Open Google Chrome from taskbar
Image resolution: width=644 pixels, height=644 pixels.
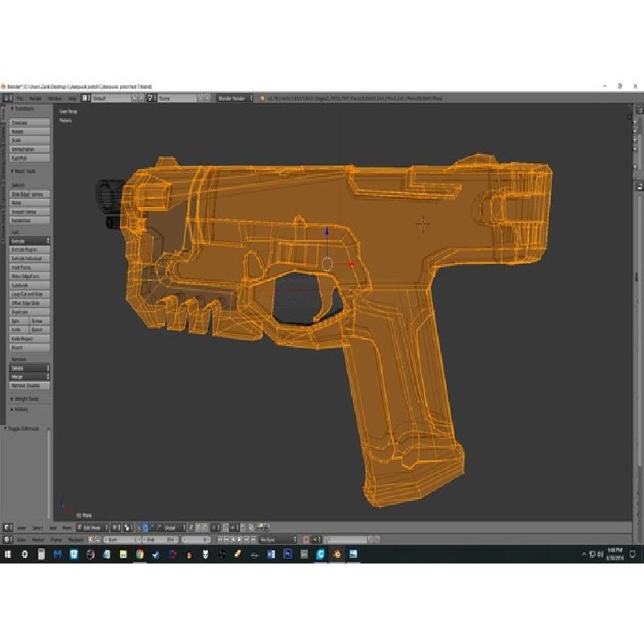click(x=139, y=555)
